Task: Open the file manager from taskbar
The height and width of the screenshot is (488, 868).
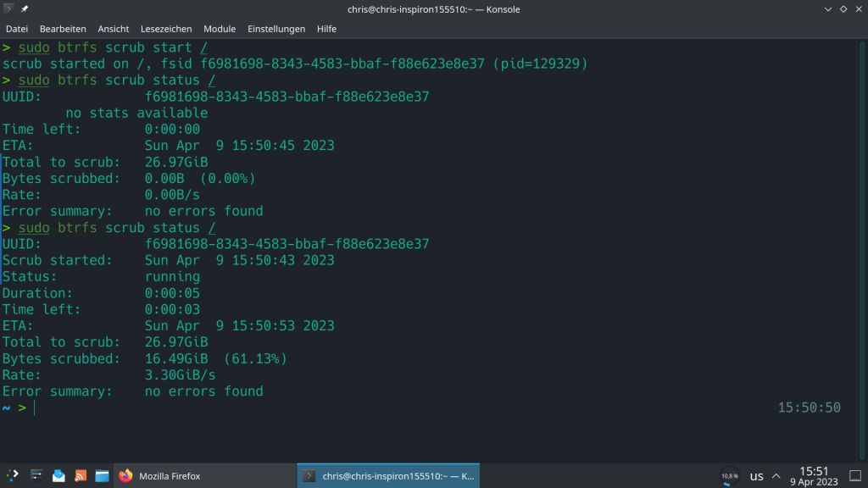Action: coord(102,475)
